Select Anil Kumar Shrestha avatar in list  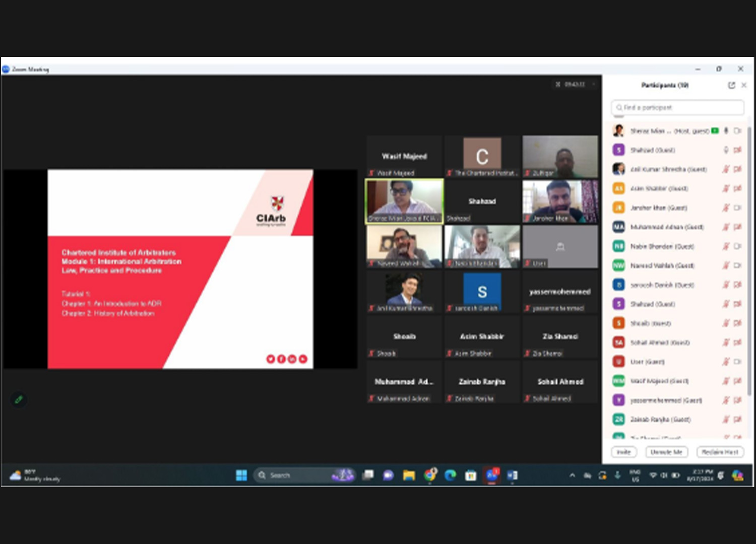(618, 169)
